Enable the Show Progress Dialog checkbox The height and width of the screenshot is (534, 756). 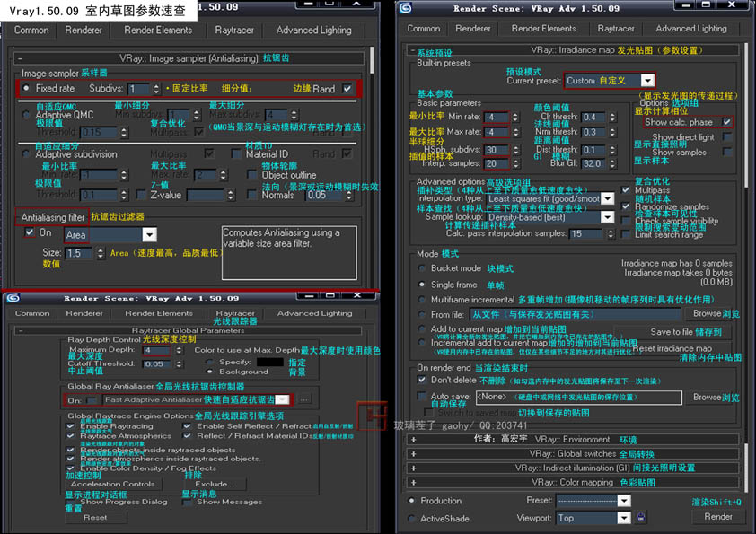click(x=70, y=503)
